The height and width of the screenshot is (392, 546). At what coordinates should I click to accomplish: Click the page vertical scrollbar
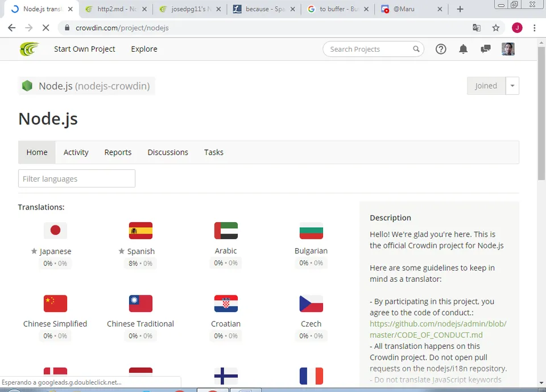(x=541, y=113)
